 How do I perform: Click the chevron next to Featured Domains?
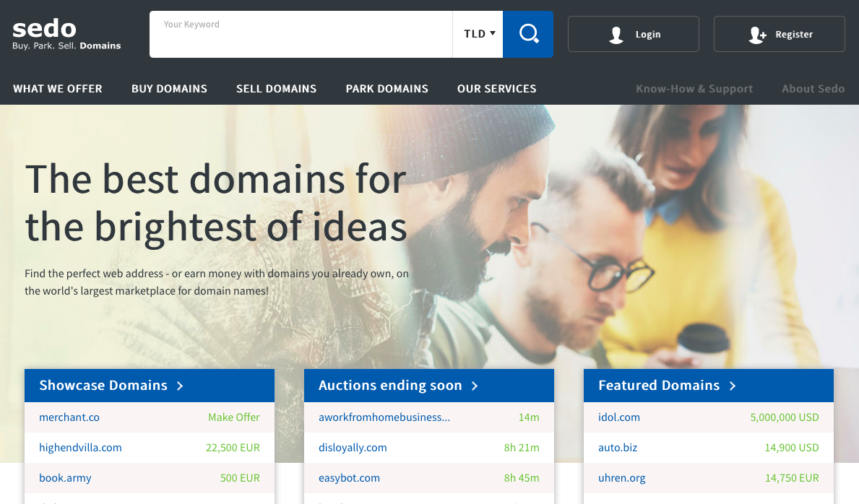coord(733,386)
